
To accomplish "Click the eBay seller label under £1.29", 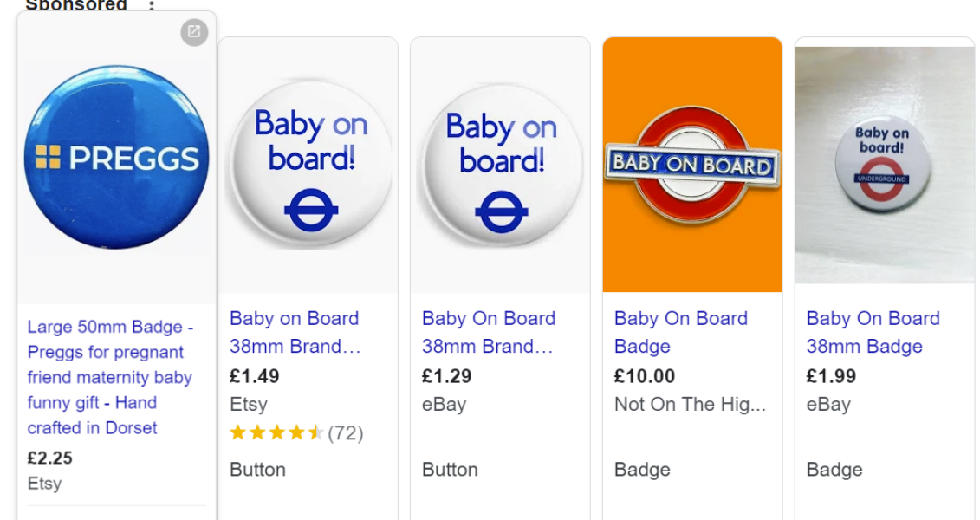I will (441, 404).
